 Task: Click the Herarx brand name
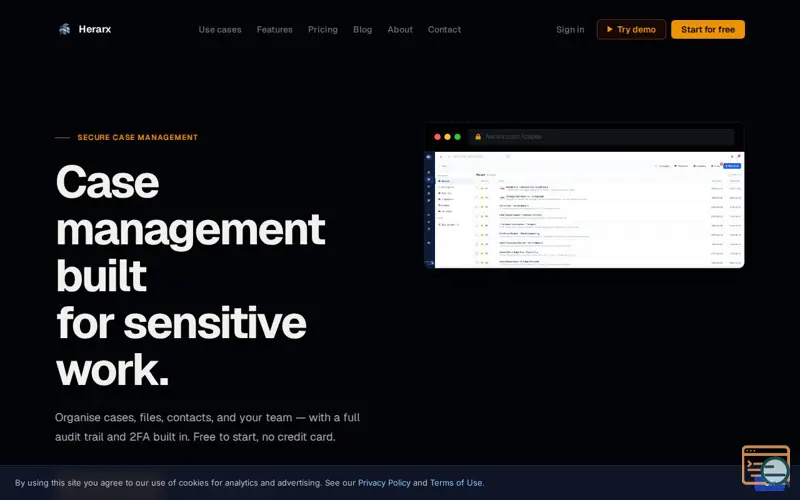click(95, 29)
